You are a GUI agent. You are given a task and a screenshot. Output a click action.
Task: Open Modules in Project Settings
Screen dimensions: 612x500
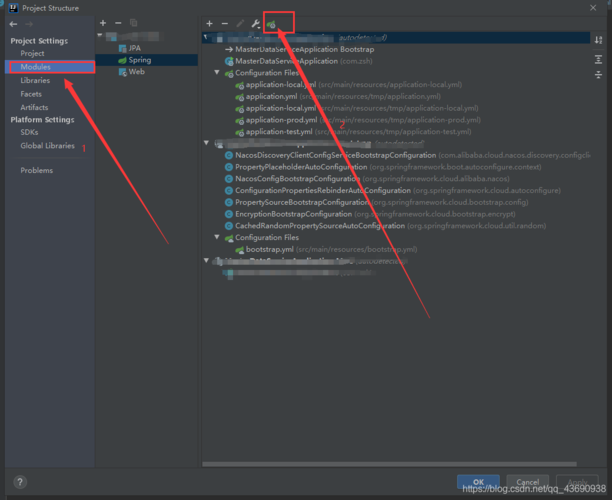(x=35, y=67)
